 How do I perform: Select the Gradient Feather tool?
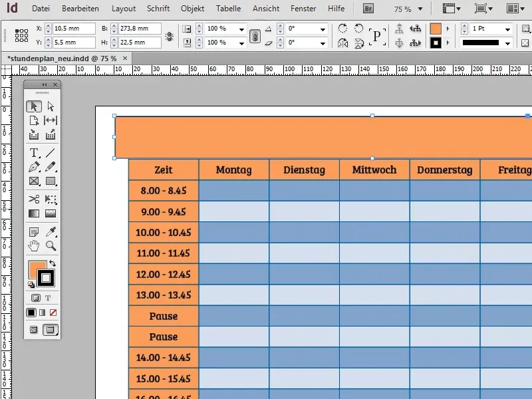pos(51,213)
